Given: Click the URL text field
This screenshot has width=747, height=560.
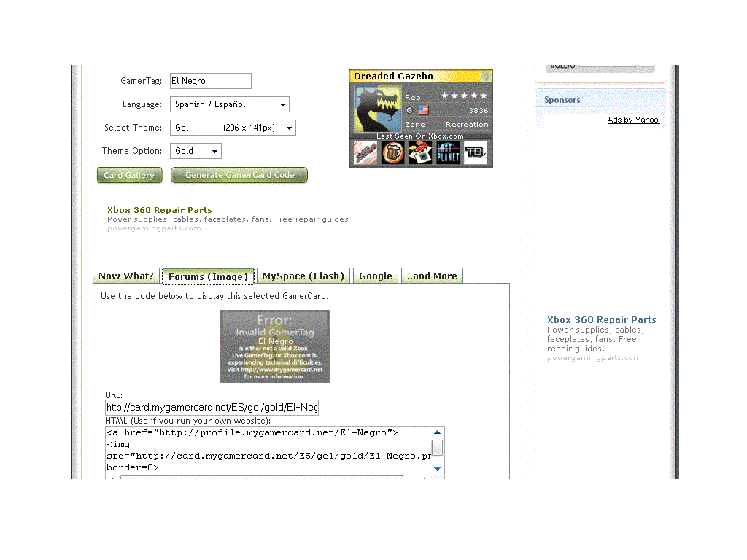Looking at the screenshot, I should tap(212, 408).
